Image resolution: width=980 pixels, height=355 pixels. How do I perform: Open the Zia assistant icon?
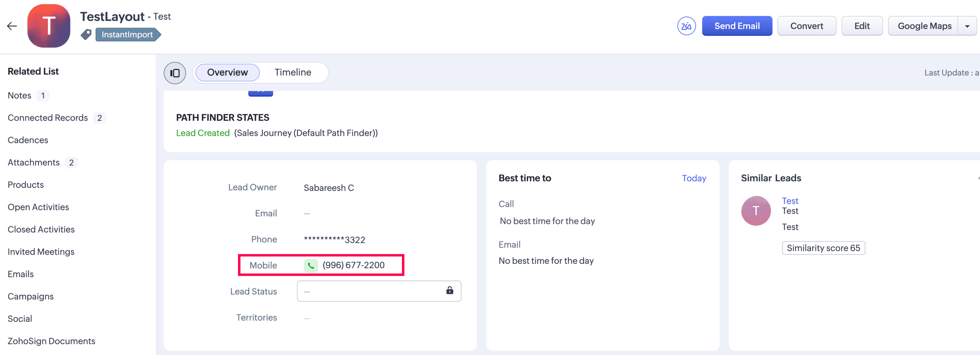(x=686, y=26)
